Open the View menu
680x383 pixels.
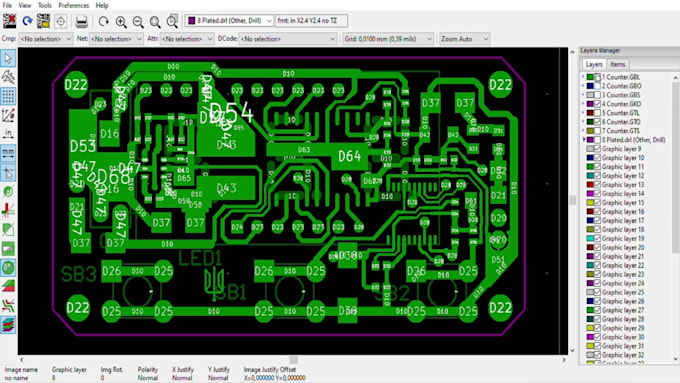(x=25, y=5)
